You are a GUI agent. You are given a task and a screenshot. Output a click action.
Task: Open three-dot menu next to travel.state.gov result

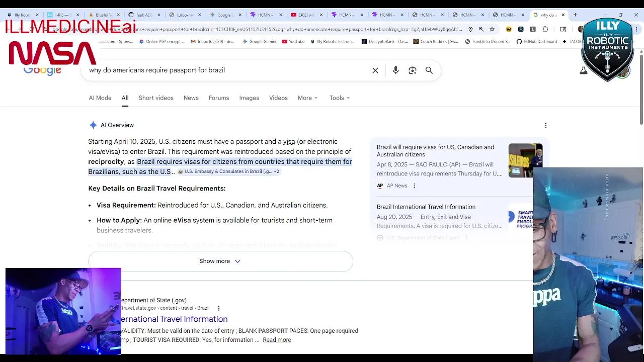click(x=218, y=308)
